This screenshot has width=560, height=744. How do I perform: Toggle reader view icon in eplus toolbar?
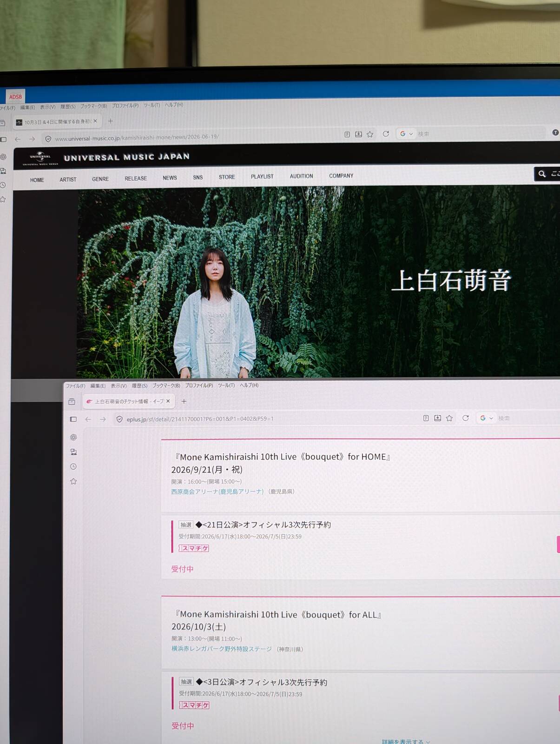pos(426,418)
